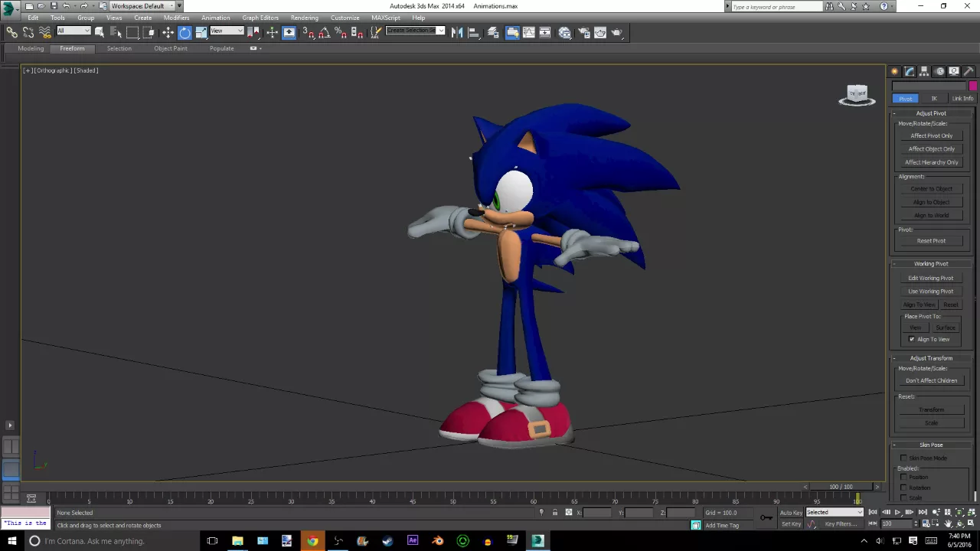Open the Rendering menu
The height and width of the screenshot is (551, 980).
coord(304,18)
